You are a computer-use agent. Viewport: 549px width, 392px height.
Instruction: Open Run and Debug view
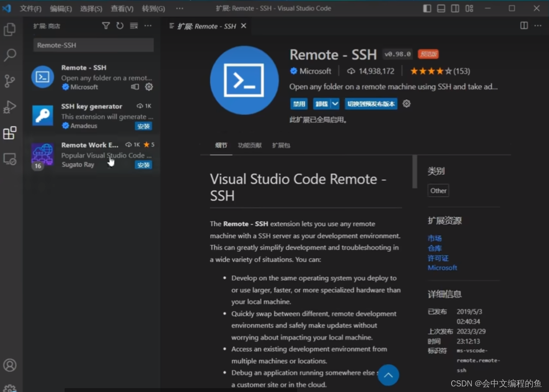9,107
